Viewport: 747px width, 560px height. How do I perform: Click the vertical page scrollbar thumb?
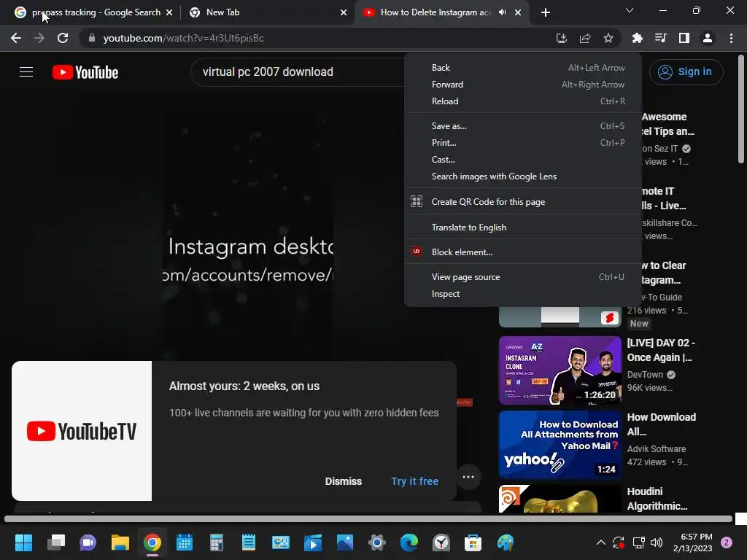pyautogui.click(x=741, y=109)
